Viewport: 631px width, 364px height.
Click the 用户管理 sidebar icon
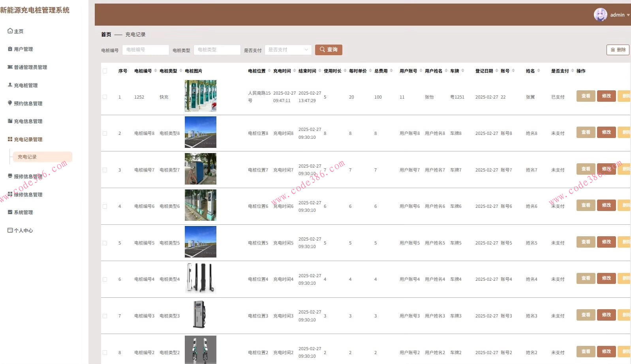[10, 49]
